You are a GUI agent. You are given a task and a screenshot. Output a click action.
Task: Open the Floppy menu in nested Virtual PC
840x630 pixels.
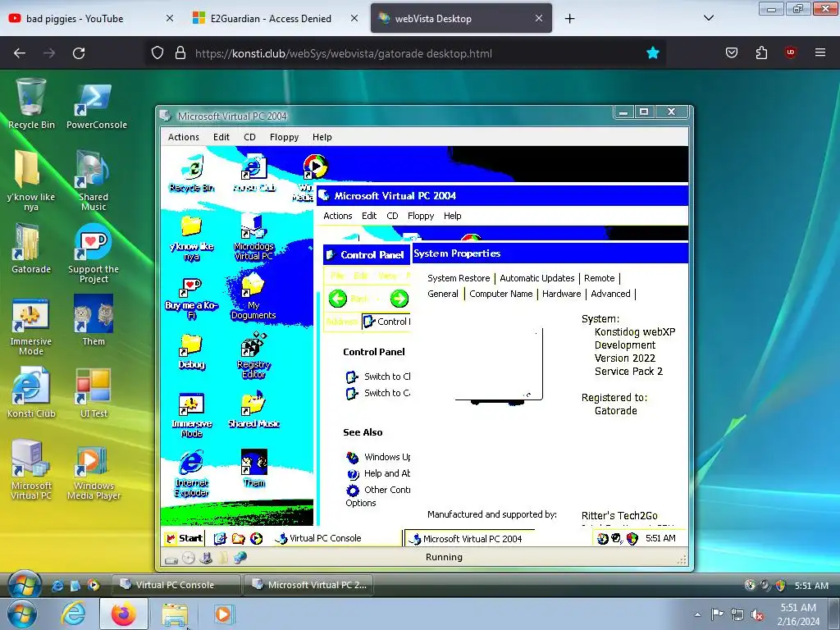[x=421, y=216]
